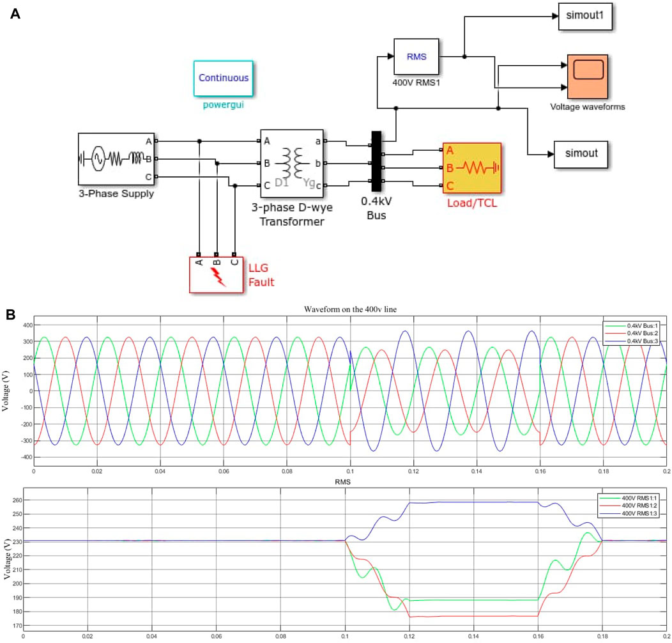Click the 'Voltage waveforms' label

pyautogui.click(x=588, y=107)
